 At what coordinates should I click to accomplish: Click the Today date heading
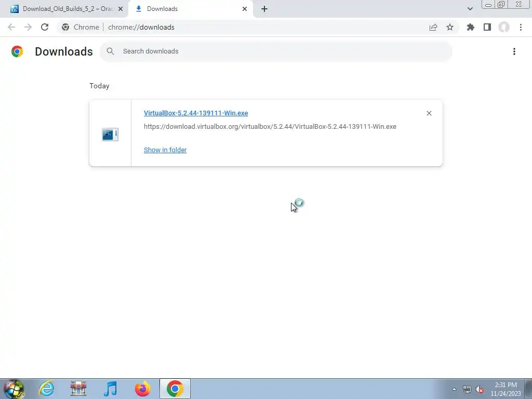tap(99, 86)
